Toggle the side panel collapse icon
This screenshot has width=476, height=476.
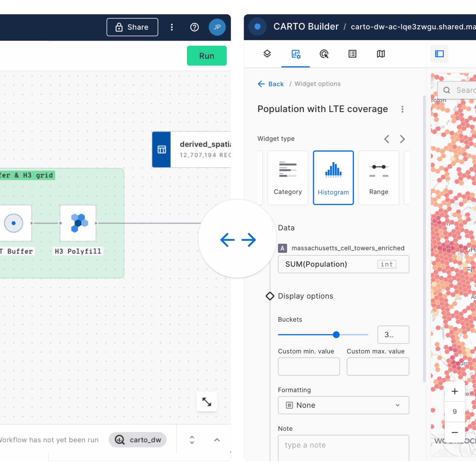pos(439,54)
